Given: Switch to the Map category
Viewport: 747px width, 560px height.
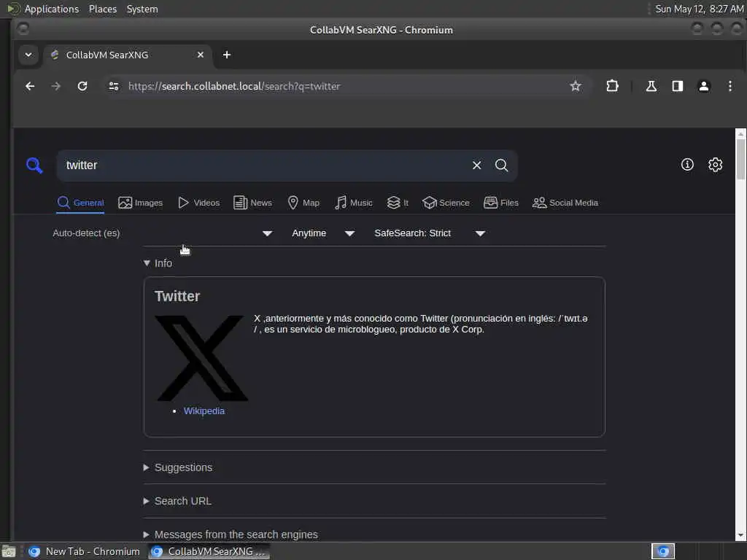Looking at the screenshot, I should (x=303, y=203).
